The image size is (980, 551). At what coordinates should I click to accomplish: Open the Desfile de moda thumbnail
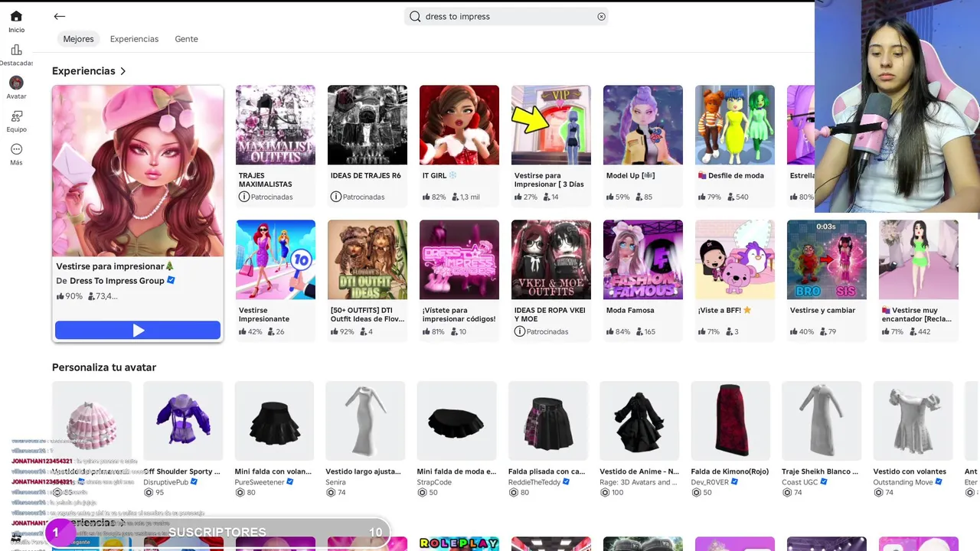coord(735,125)
